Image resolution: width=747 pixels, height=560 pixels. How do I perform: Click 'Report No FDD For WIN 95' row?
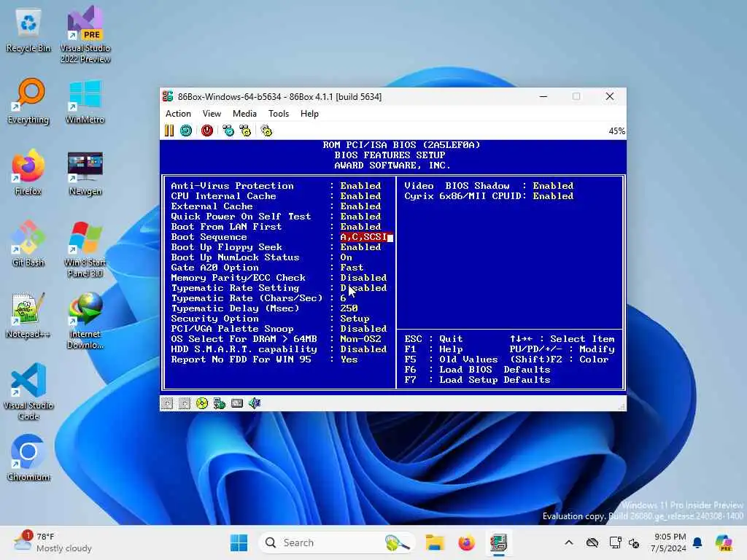(264, 359)
